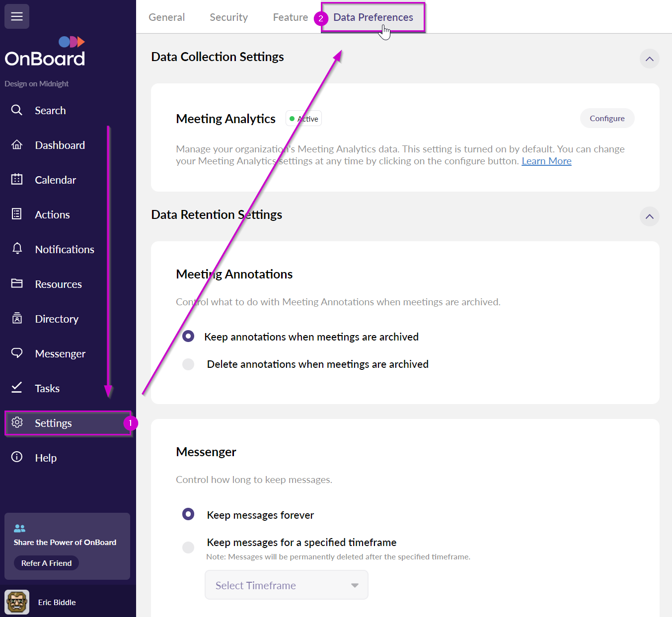
Task: Open Notifications in sidebar
Action: click(x=65, y=249)
